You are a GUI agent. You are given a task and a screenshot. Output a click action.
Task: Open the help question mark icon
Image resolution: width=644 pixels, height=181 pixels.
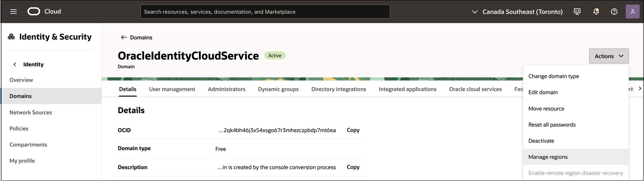tap(614, 12)
